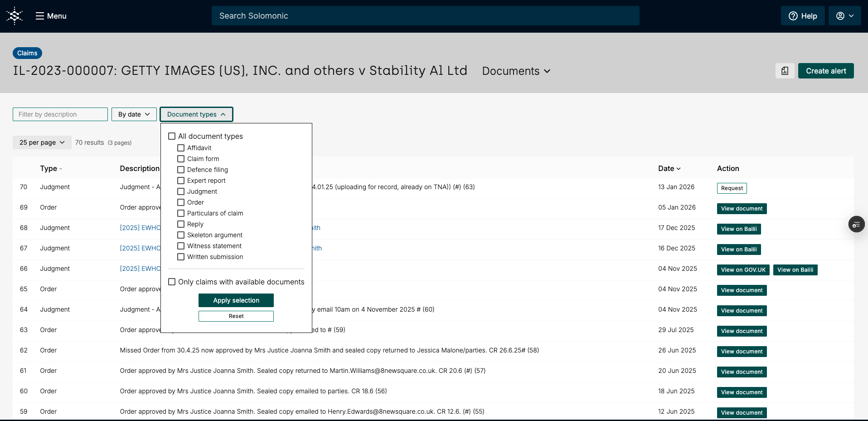Open the [2025] EWHC link in row 68
This screenshot has height=421, width=868.
point(140,228)
